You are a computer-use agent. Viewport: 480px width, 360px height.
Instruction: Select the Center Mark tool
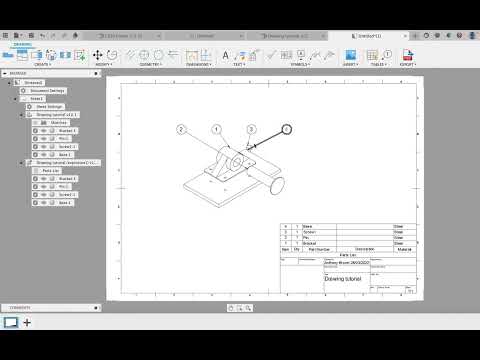(144, 55)
